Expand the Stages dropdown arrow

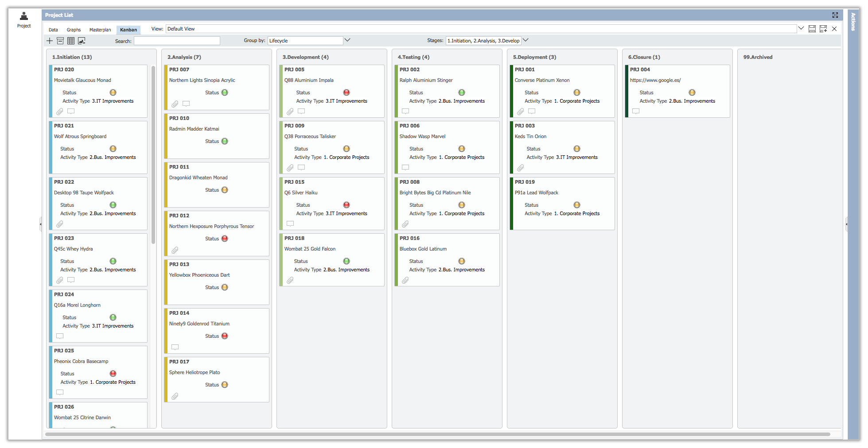[525, 40]
